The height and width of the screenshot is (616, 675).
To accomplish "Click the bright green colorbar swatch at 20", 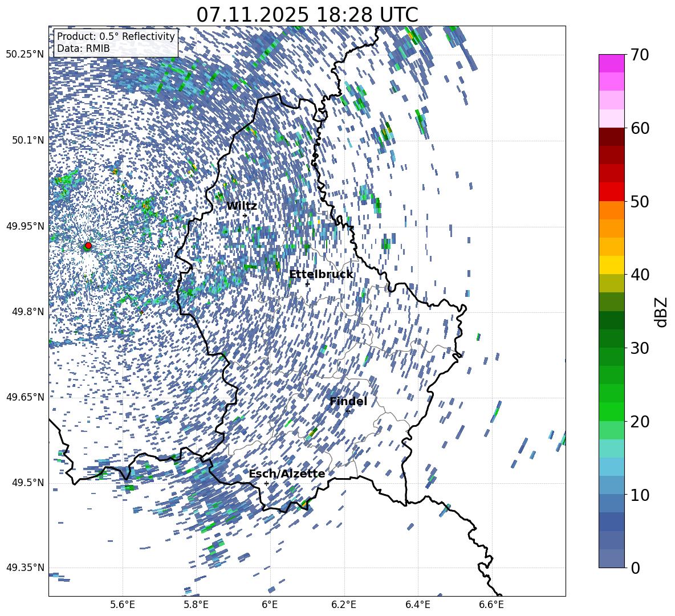I will pos(611,411).
